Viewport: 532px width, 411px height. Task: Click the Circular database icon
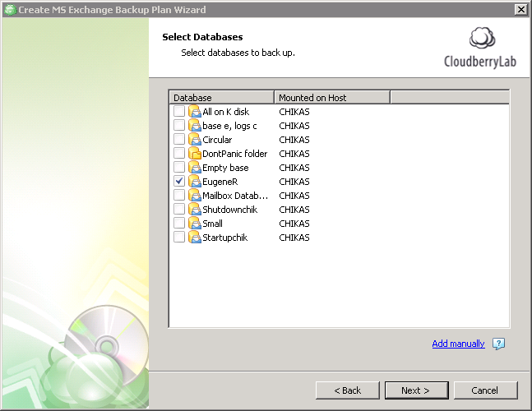[195, 140]
